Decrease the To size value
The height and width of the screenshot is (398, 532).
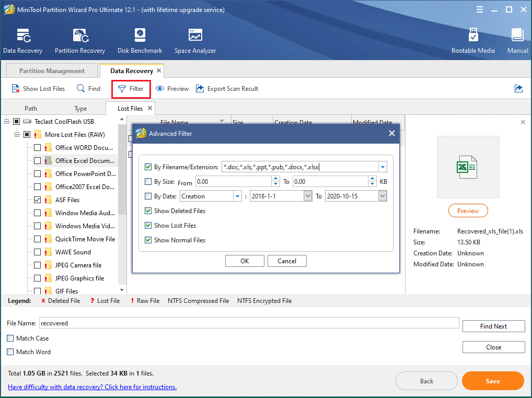click(373, 184)
